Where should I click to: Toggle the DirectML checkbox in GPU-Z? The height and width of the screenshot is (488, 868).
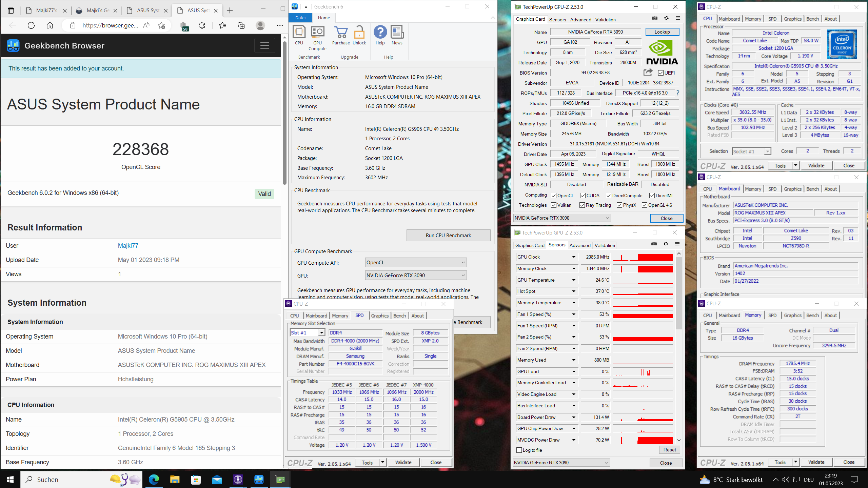coord(652,196)
